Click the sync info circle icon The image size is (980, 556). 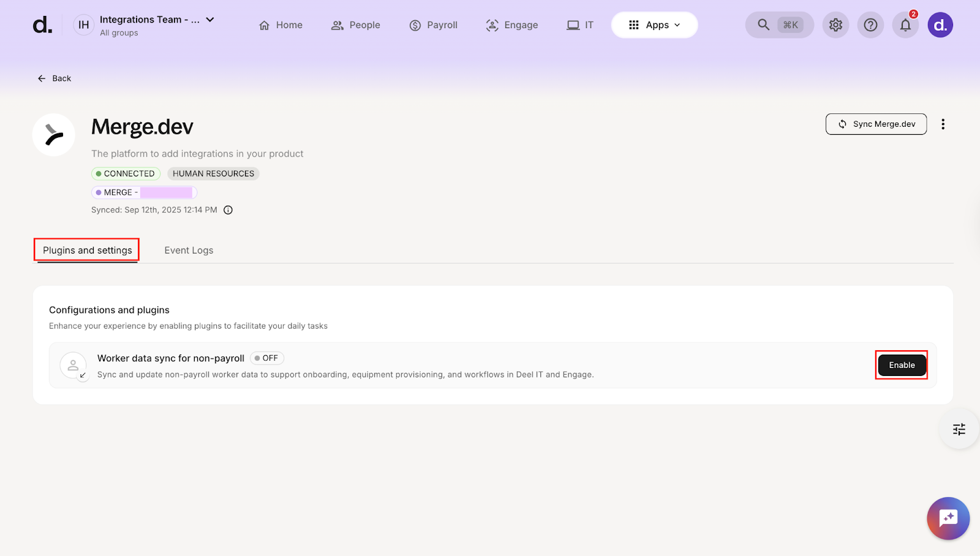[x=228, y=210]
